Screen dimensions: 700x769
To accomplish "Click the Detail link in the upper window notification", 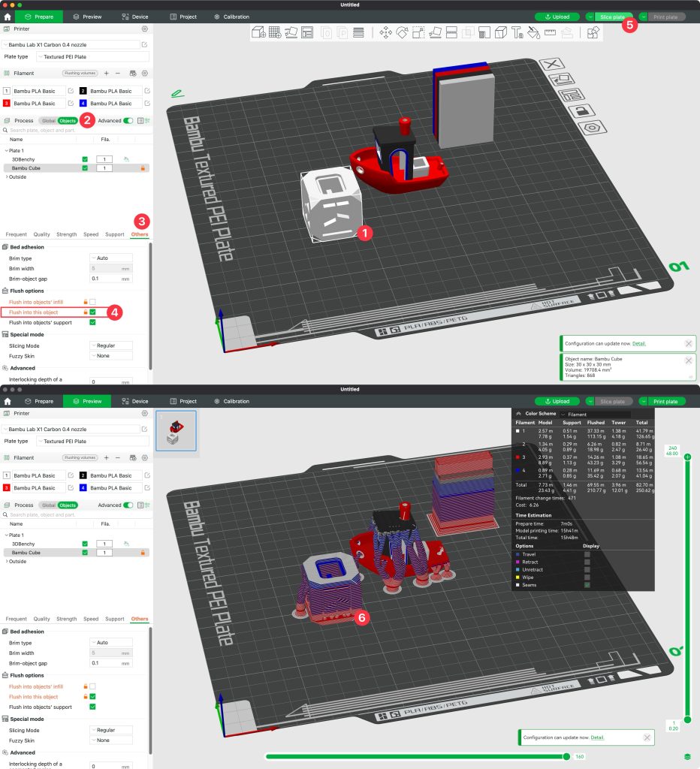I will point(638,343).
